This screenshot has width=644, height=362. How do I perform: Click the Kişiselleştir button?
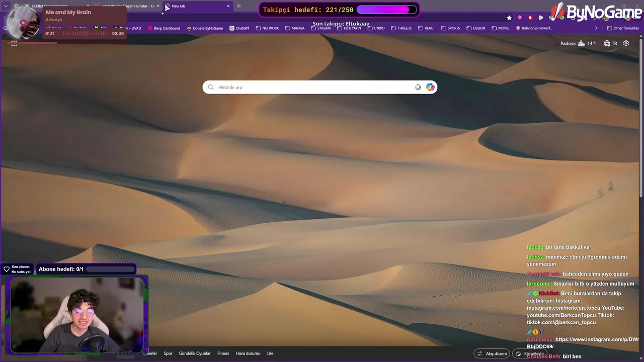click(530, 353)
